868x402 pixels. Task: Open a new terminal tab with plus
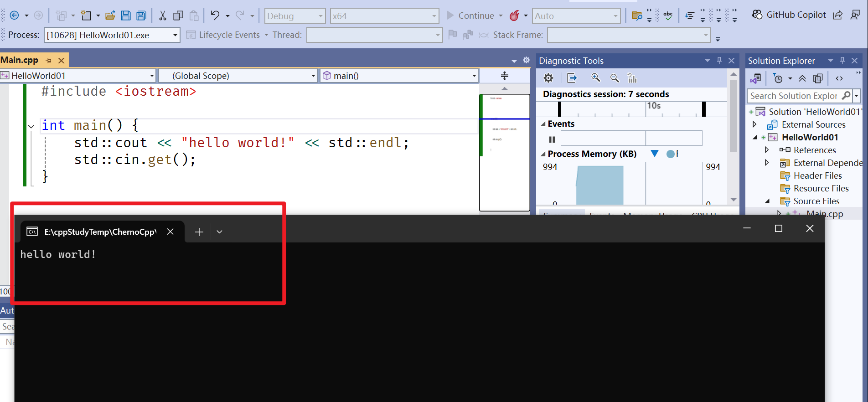pyautogui.click(x=199, y=232)
